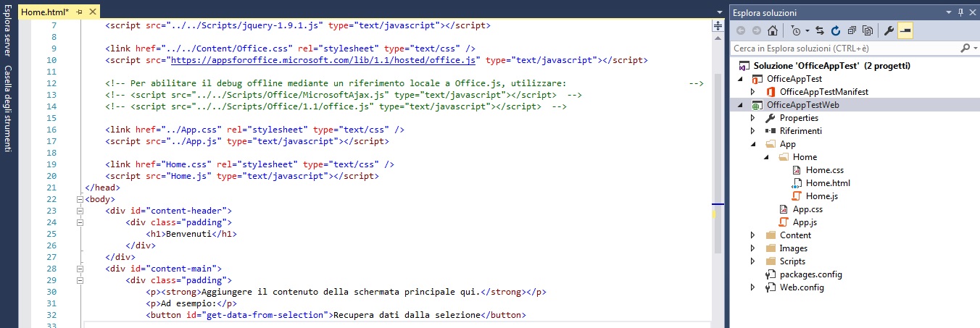The image size is (980, 328).
Task: Click the Home.js script file icon
Action: [797, 196]
